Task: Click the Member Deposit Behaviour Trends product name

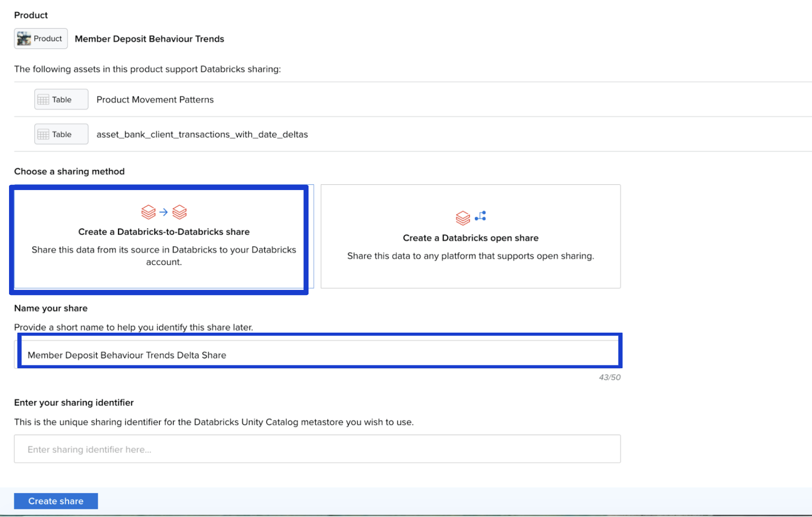Action: tap(149, 39)
